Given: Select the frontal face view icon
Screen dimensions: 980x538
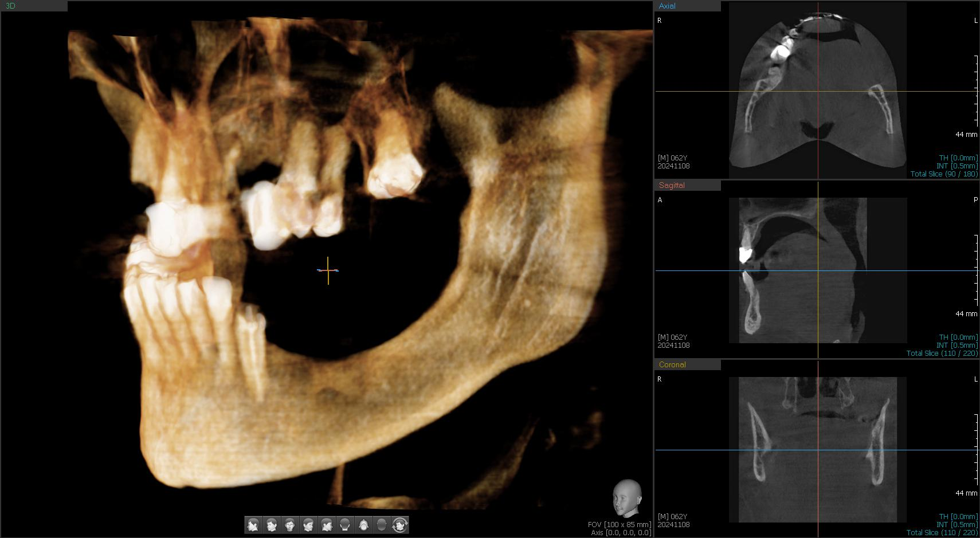Looking at the screenshot, I should (290, 525).
